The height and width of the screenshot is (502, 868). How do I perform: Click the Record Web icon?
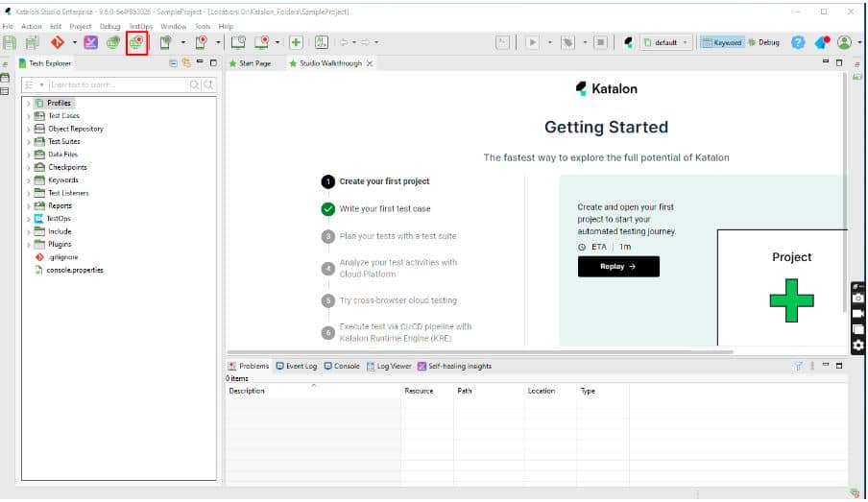pos(136,42)
